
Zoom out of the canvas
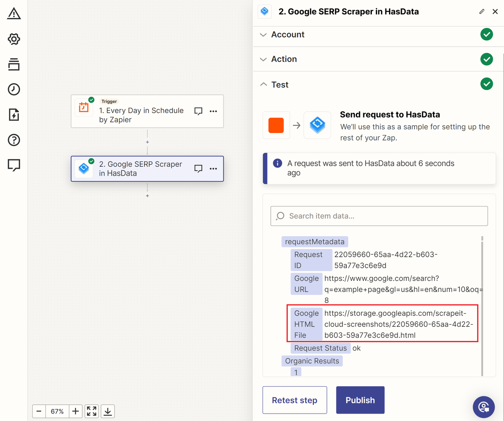(x=39, y=411)
